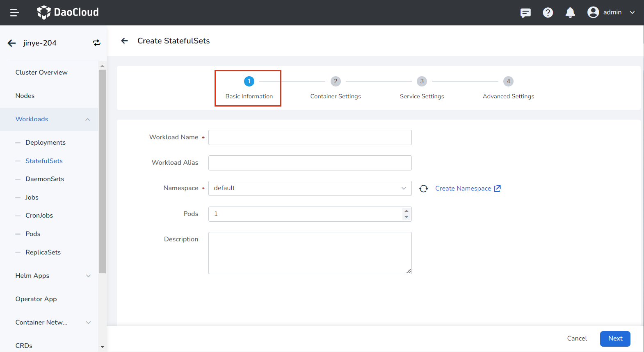Click back arrow next to jinye-204
The width and height of the screenshot is (644, 352).
coord(12,43)
